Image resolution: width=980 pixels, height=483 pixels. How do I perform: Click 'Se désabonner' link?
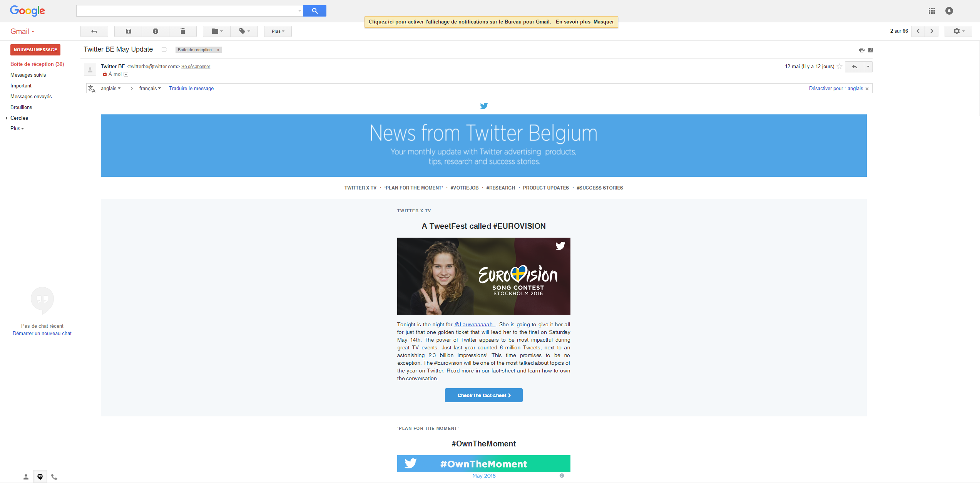(x=196, y=67)
